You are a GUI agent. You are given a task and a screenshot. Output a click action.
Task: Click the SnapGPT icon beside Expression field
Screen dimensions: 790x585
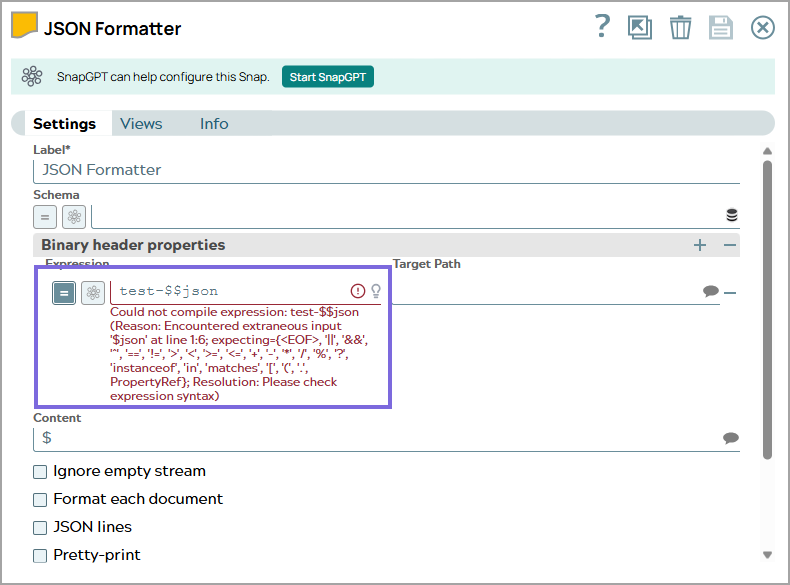click(x=92, y=292)
